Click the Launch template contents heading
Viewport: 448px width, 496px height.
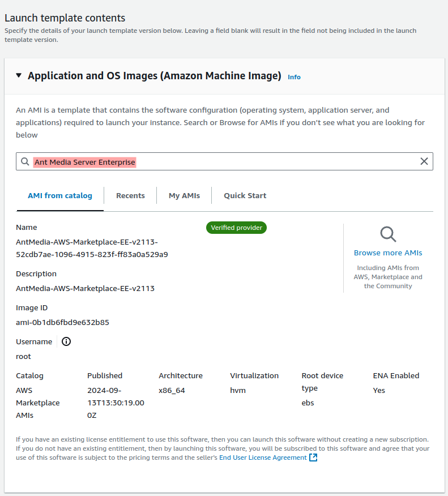[x=65, y=18]
